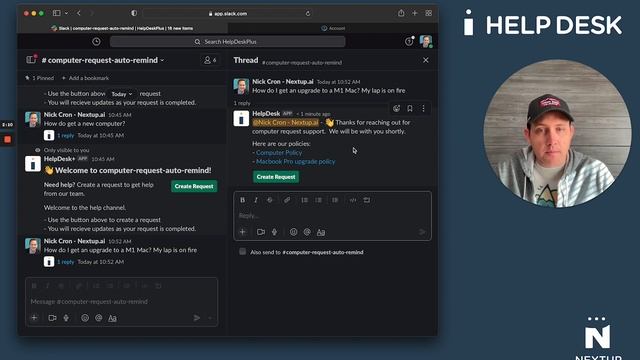
Task: Open new Safari tab
Action: coord(415,13)
